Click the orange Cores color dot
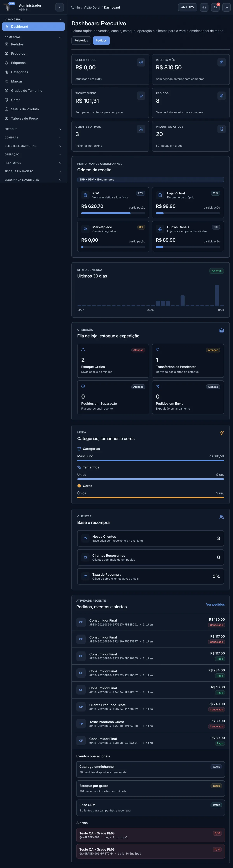Screen dimensions: 233x868 tap(79, 486)
